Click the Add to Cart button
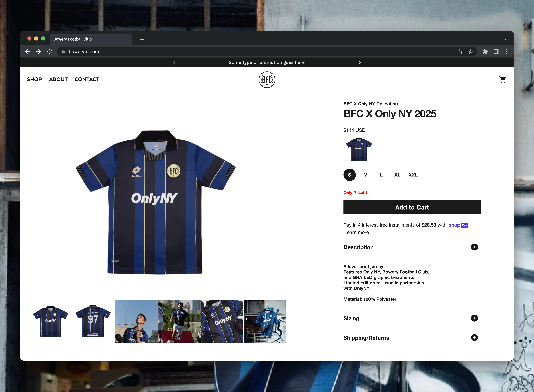Viewport: 534px width, 392px height. pos(412,207)
